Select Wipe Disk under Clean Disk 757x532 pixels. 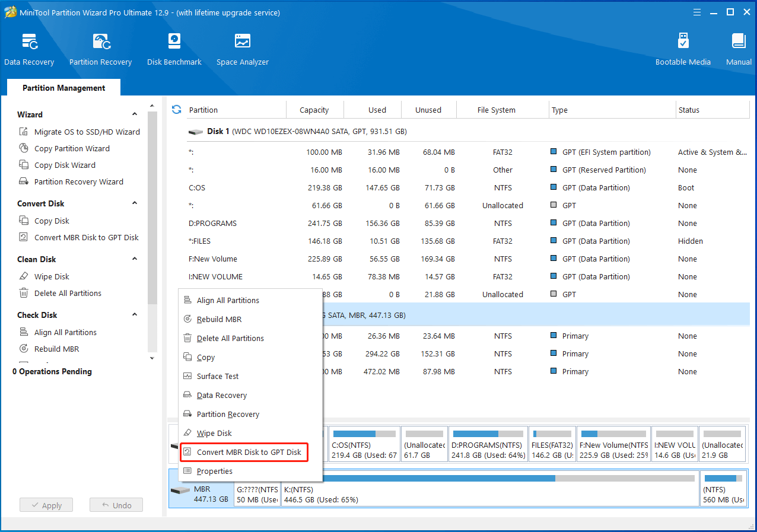[52, 276]
